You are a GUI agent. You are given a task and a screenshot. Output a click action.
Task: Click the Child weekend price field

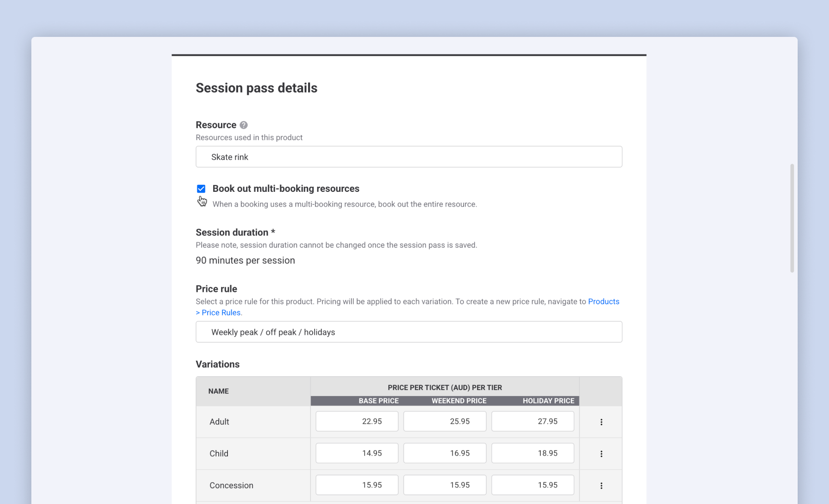tap(445, 453)
